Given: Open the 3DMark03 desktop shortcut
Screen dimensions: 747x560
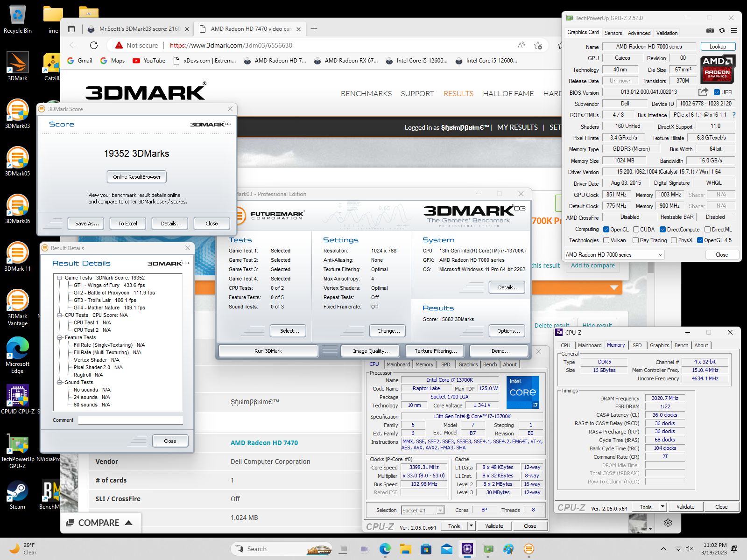Looking at the screenshot, I should [18, 114].
